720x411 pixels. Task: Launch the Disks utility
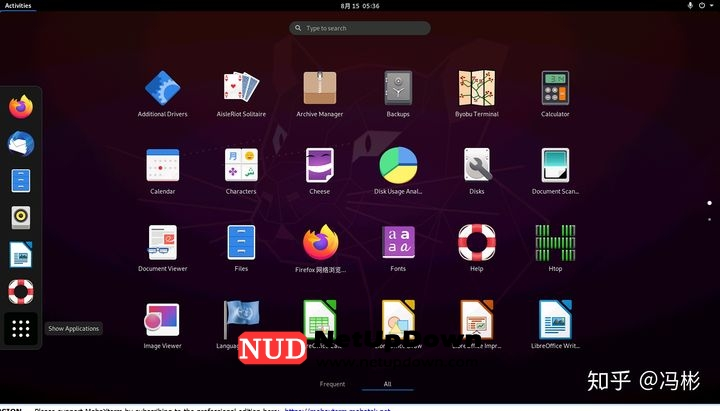(477, 165)
